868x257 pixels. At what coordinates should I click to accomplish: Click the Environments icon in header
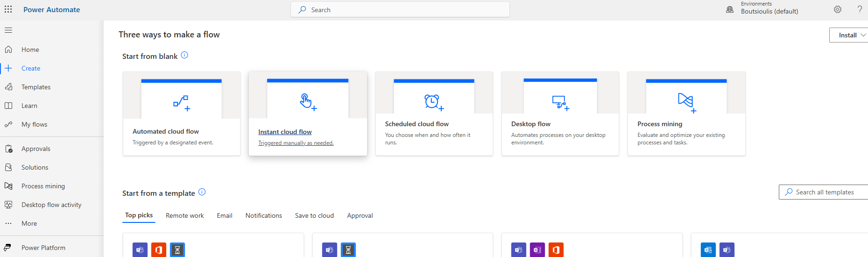point(730,9)
